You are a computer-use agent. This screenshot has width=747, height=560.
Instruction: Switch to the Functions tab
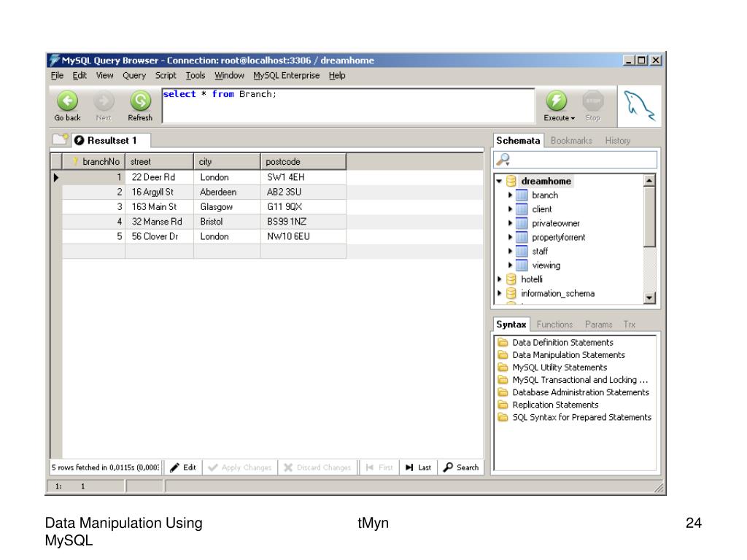tap(554, 324)
